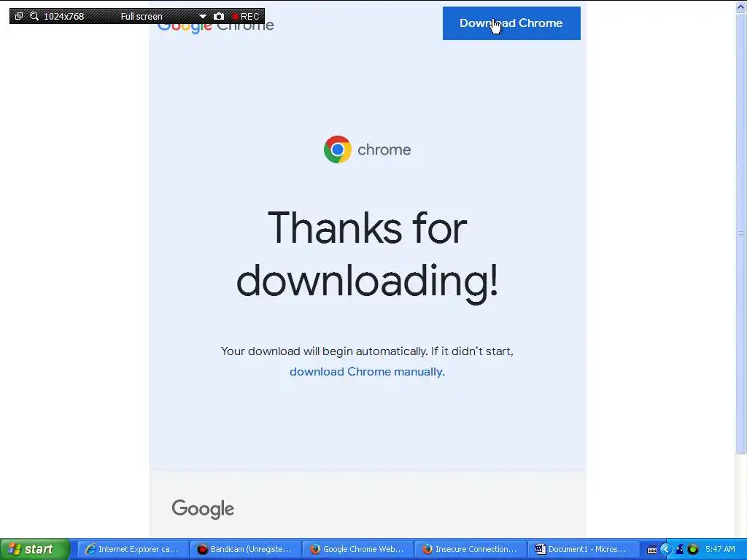Image resolution: width=747 pixels, height=560 pixels.
Task: Click the vertical scrollbar thumb
Action: pos(741,233)
